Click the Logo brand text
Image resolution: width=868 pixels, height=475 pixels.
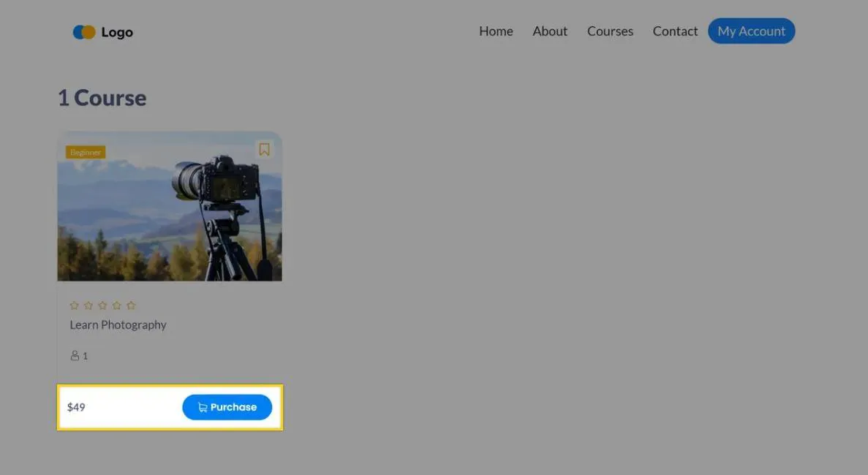(x=117, y=32)
